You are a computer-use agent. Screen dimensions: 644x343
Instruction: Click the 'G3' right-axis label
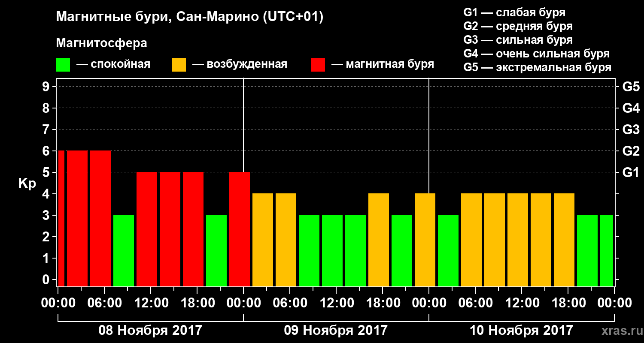point(631,129)
